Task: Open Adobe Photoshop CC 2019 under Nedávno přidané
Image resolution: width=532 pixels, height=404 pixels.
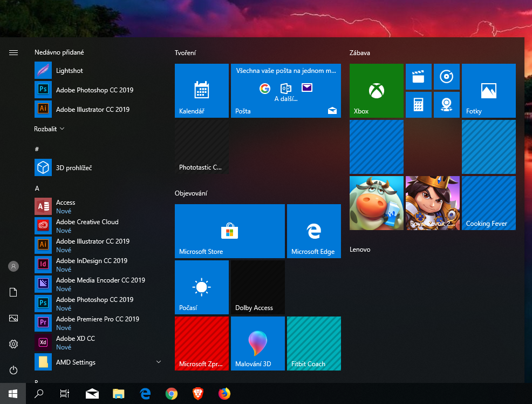Action: [x=98, y=90]
